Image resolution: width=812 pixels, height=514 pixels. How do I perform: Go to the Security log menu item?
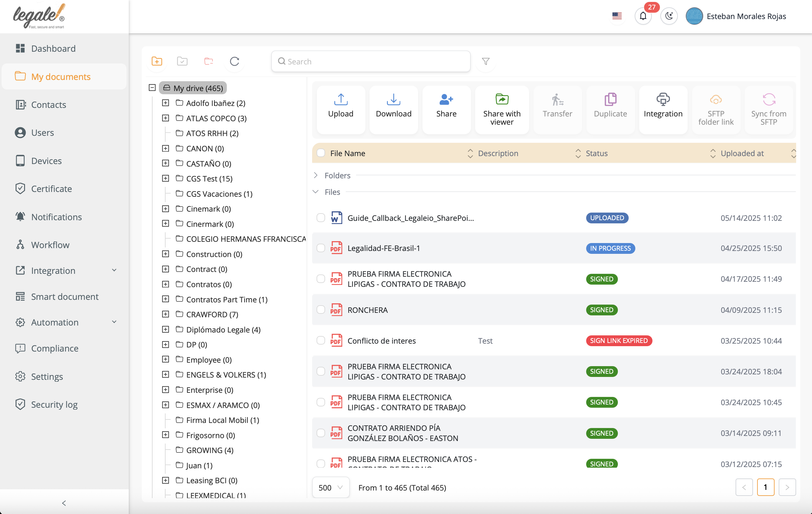coord(54,404)
